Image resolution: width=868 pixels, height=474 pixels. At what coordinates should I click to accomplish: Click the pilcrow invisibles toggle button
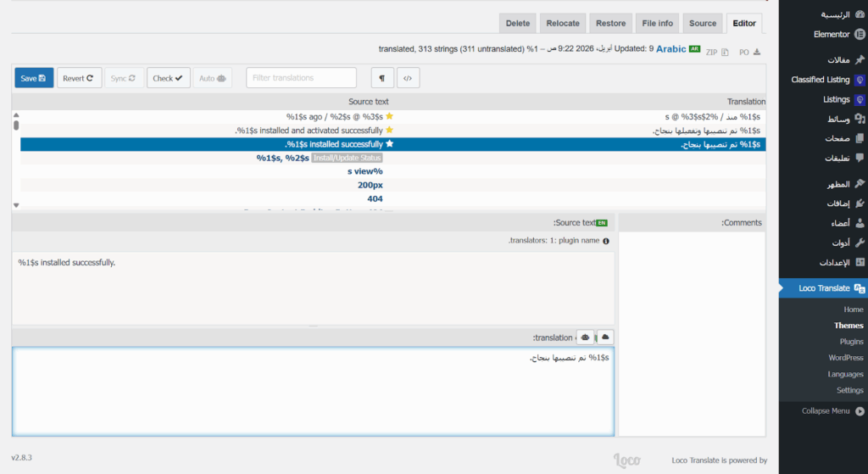(382, 78)
